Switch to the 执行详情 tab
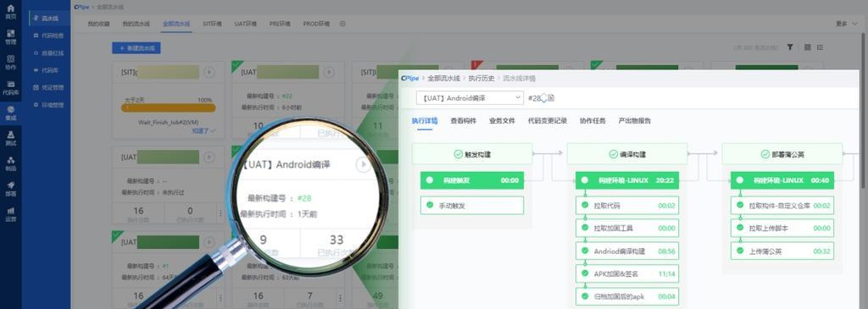 pyautogui.click(x=425, y=120)
